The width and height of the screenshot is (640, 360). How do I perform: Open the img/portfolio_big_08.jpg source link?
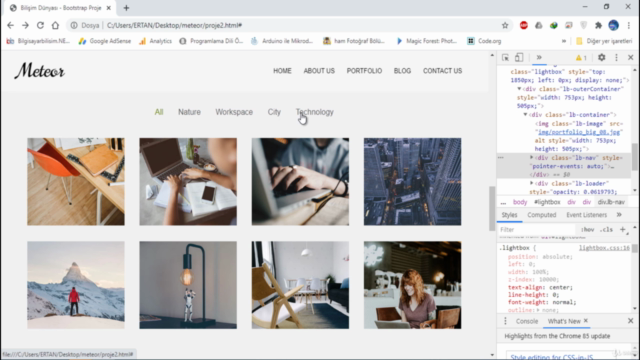tap(579, 132)
